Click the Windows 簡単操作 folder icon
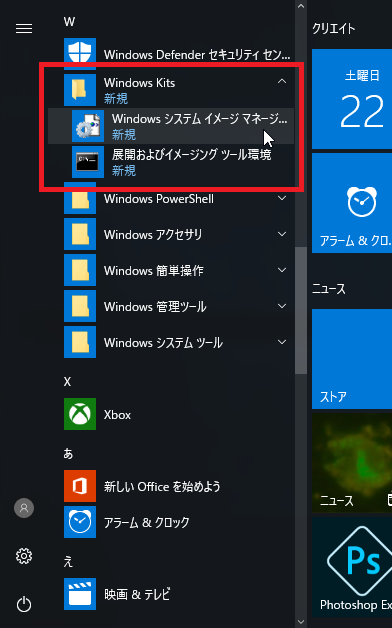Image resolution: width=392 pixels, height=628 pixels. (x=80, y=270)
